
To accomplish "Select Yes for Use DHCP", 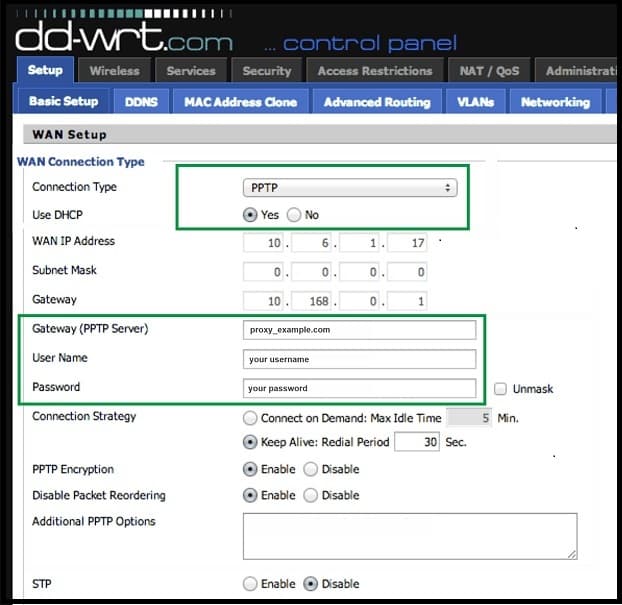I will click(x=250, y=215).
